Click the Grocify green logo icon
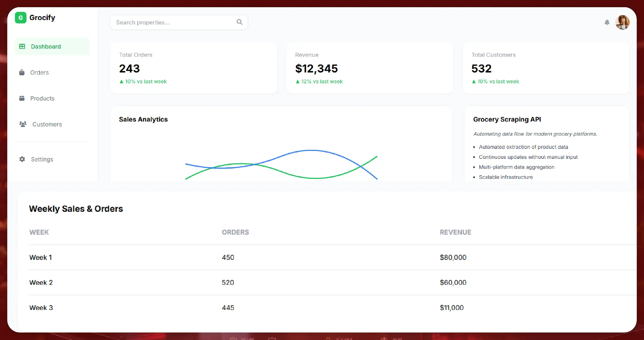This screenshot has width=644, height=340. (21, 17)
